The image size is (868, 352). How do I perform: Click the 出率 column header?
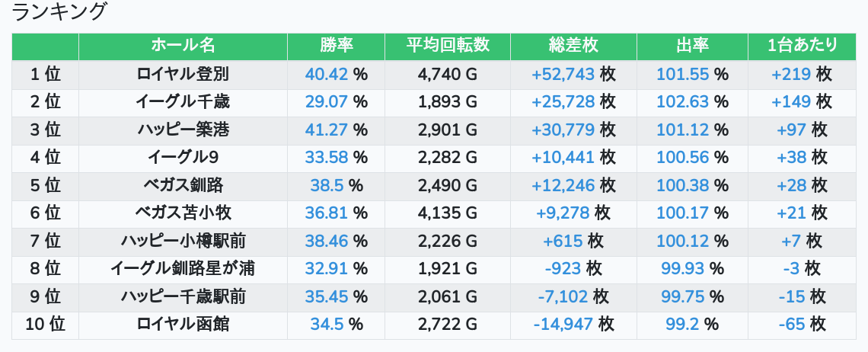[692, 46]
